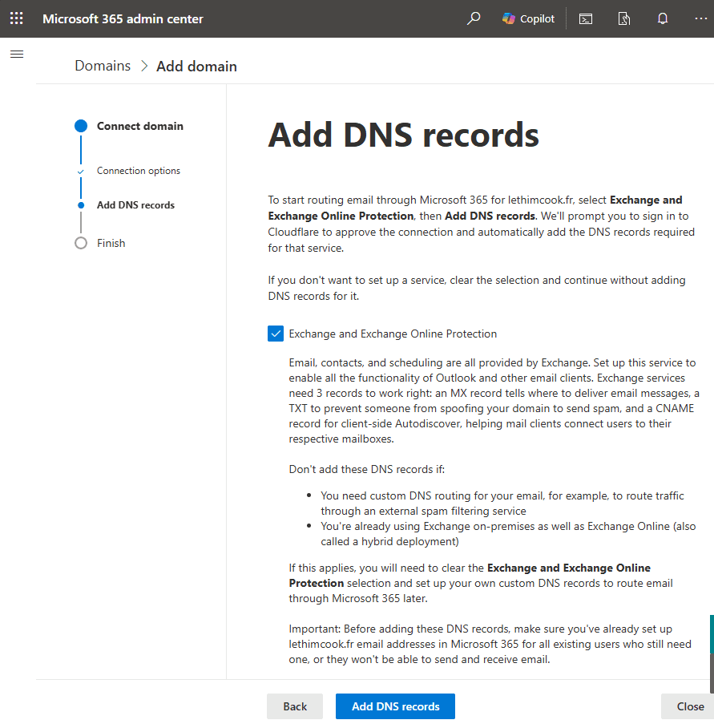Open Copilot from the header

tap(528, 18)
